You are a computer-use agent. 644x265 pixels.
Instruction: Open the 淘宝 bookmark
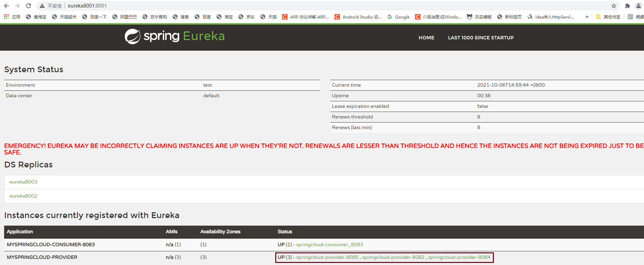[x=224, y=17]
